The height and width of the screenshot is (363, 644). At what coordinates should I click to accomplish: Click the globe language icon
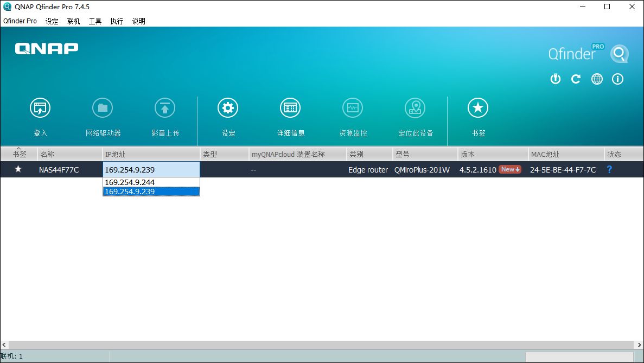click(597, 79)
